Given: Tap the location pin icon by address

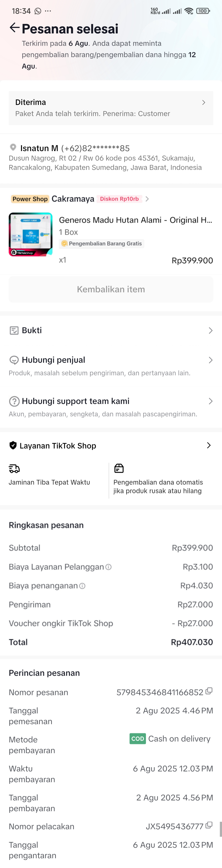Looking at the screenshot, I should 13,147.
